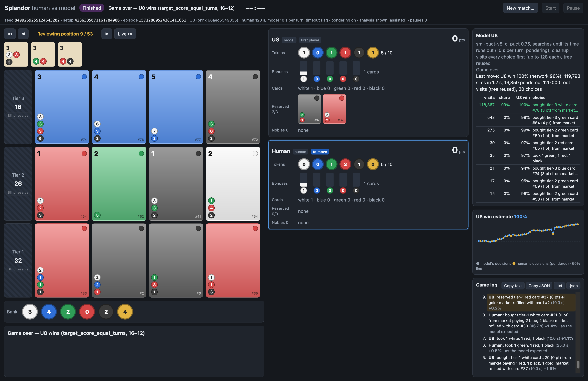Select tier-1 red card #33

62,261
